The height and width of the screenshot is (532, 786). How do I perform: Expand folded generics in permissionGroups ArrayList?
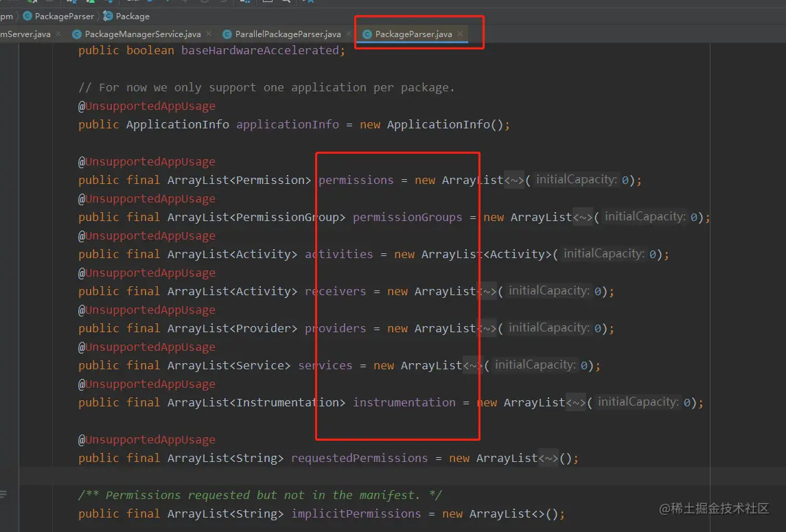click(x=583, y=217)
